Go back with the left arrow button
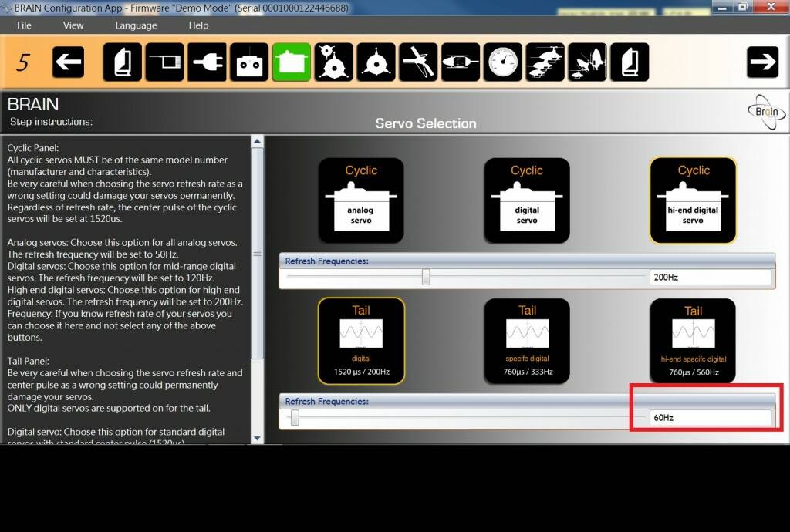This screenshot has height=532, width=790. (68, 62)
